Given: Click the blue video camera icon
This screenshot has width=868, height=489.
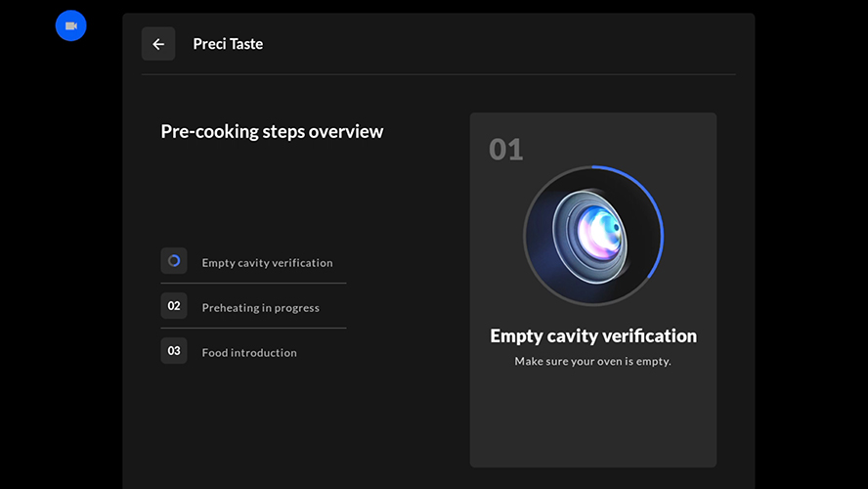Looking at the screenshot, I should [70, 25].
